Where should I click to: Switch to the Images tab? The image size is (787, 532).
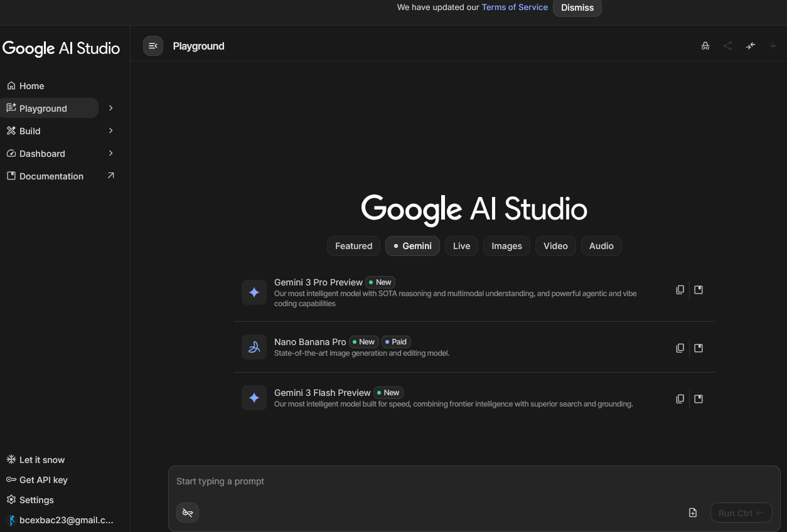pos(506,246)
